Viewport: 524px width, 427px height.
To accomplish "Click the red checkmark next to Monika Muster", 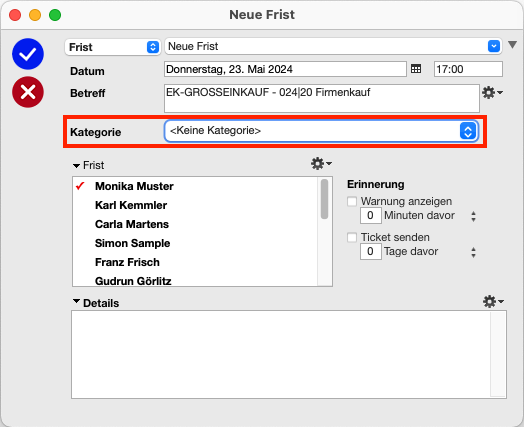I will (x=80, y=186).
